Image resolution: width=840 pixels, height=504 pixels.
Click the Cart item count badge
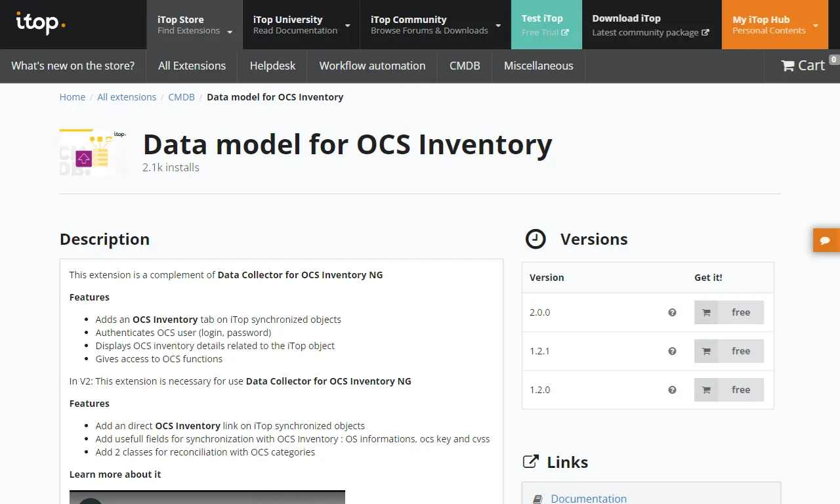tap(834, 59)
